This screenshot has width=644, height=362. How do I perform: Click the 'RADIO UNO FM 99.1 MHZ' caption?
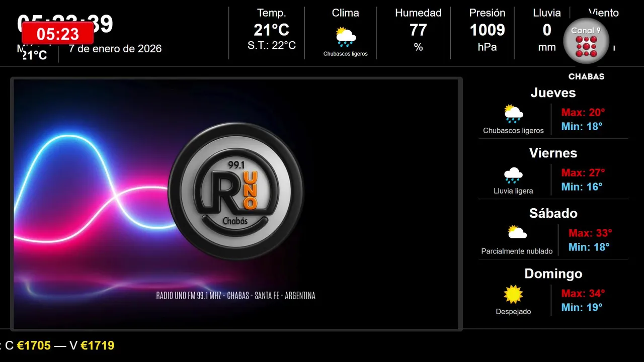[x=190, y=296]
